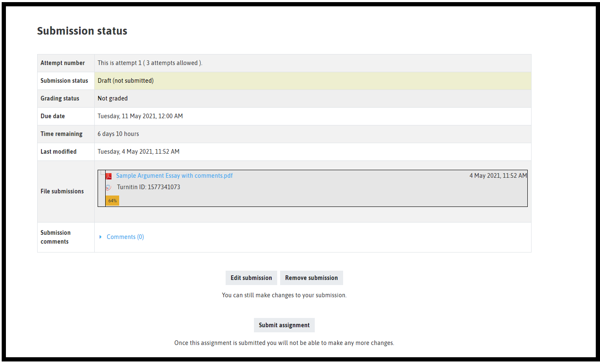Click 'You can still make changes to your submission.'
The height and width of the screenshot is (364, 600).
click(x=284, y=295)
